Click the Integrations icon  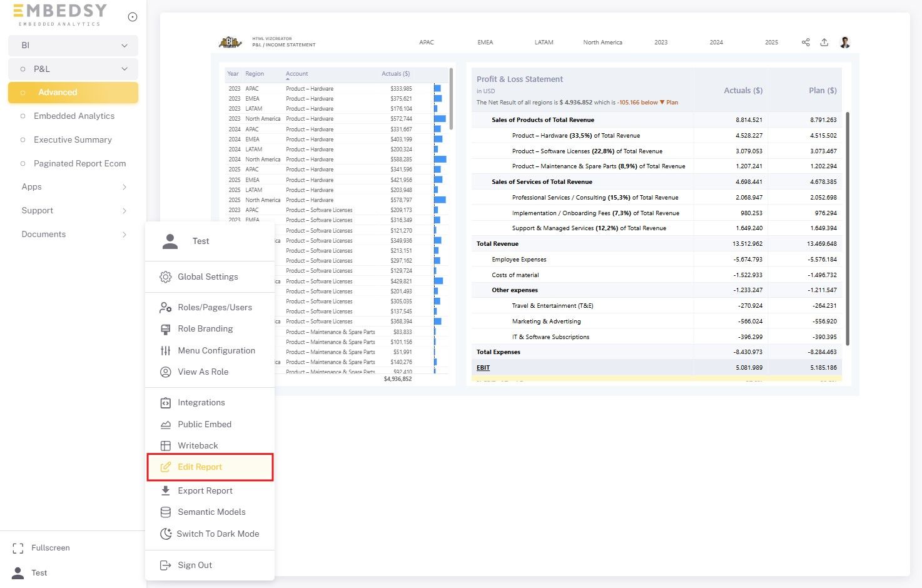click(x=166, y=403)
